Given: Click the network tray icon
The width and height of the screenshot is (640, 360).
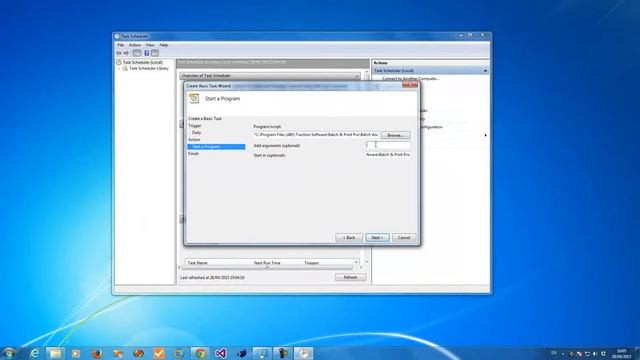Looking at the screenshot, I should 587,353.
